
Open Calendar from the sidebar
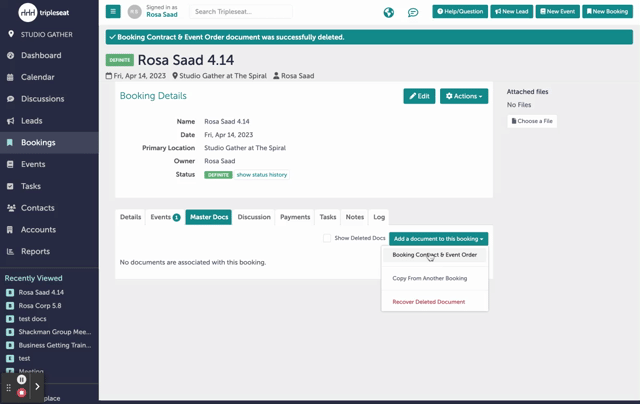pyautogui.click(x=38, y=77)
